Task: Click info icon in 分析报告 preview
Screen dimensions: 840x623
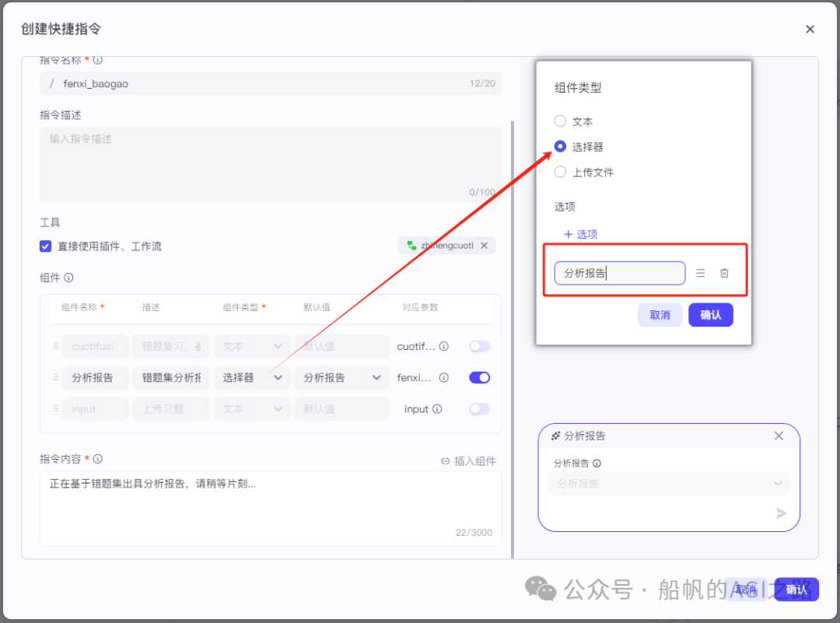Action: pos(597,464)
